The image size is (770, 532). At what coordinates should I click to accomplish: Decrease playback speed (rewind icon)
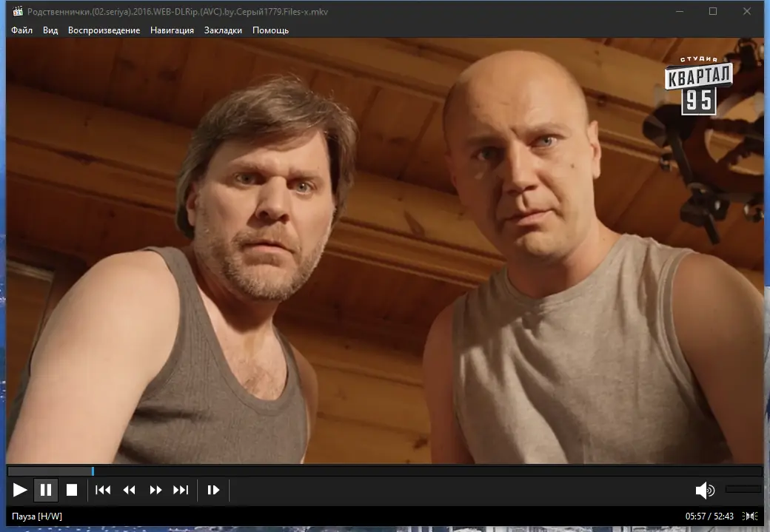pyautogui.click(x=129, y=490)
